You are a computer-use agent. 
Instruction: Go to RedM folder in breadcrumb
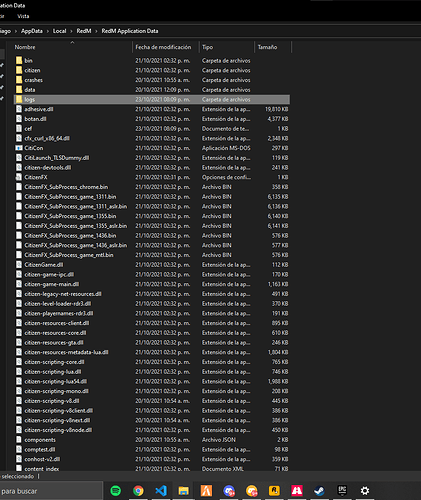(84, 31)
